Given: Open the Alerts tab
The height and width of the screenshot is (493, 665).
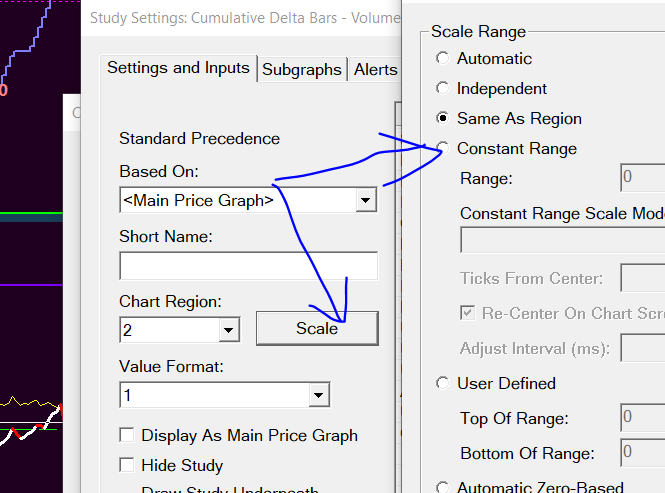Looking at the screenshot, I should [375, 70].
